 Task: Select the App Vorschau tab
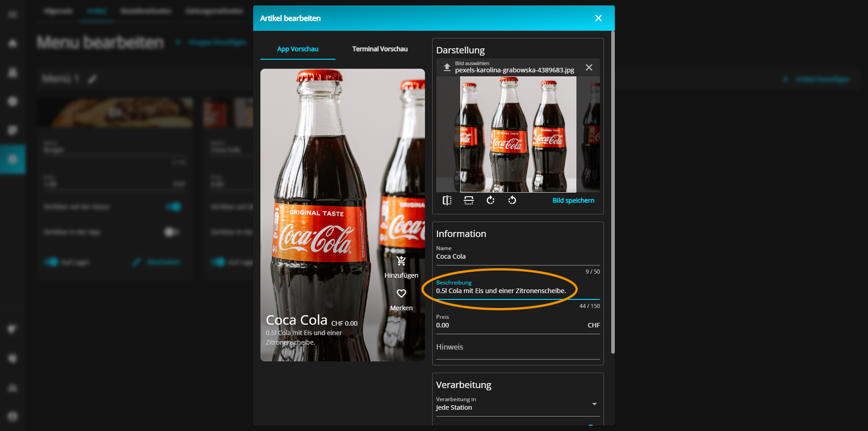coord(297,49)
